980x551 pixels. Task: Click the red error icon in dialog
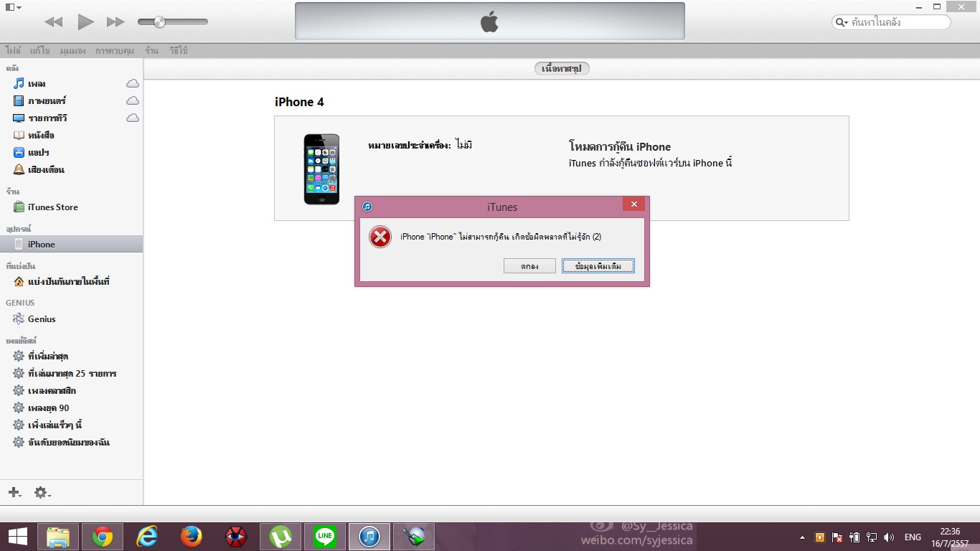pos(380,237)
